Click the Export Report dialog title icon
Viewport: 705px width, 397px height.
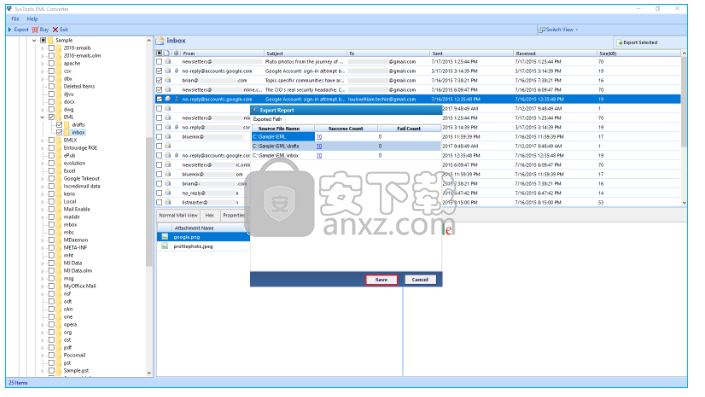pyautogui.click(x=255, y=111)
